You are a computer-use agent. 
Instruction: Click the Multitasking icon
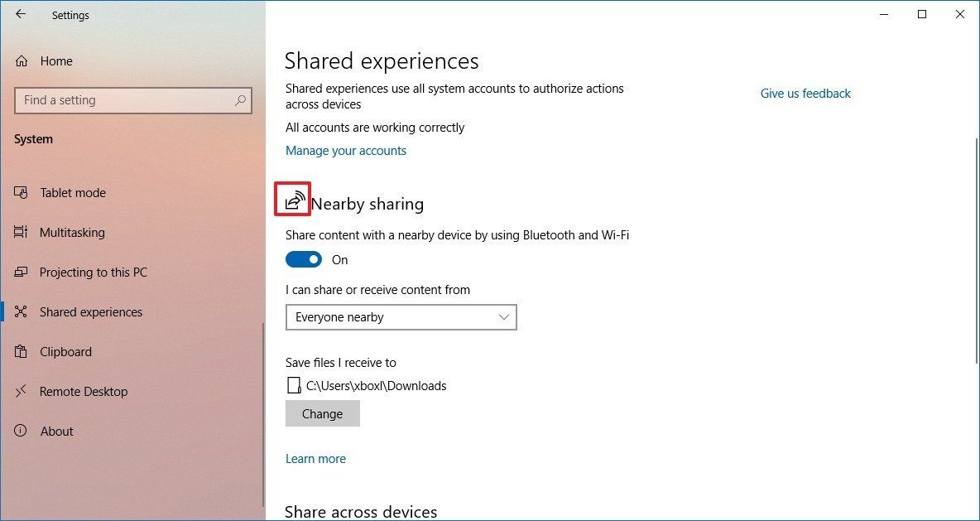coord(20,232)
